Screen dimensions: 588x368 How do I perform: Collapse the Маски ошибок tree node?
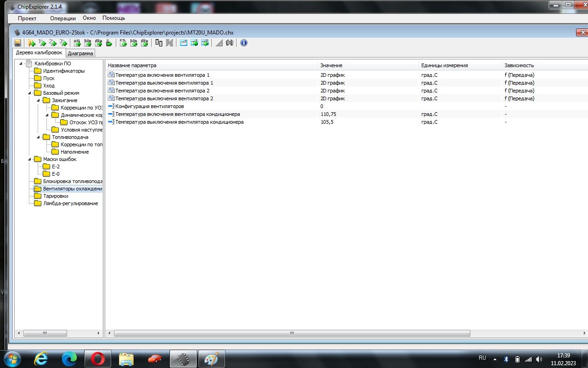point(30,159)
